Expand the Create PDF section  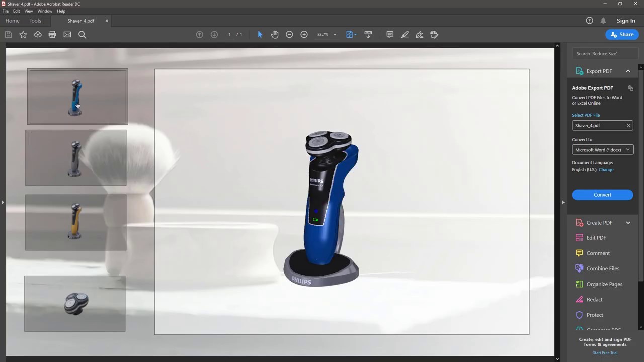click(x=628, y=223)
